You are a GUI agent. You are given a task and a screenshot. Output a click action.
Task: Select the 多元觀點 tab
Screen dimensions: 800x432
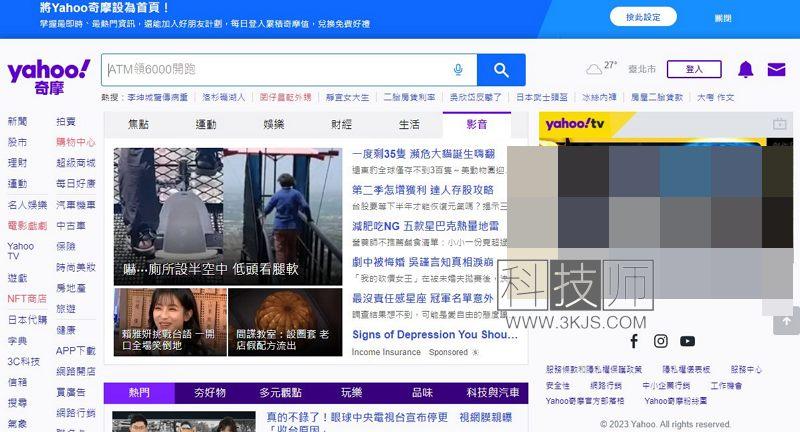click(281, 393)
